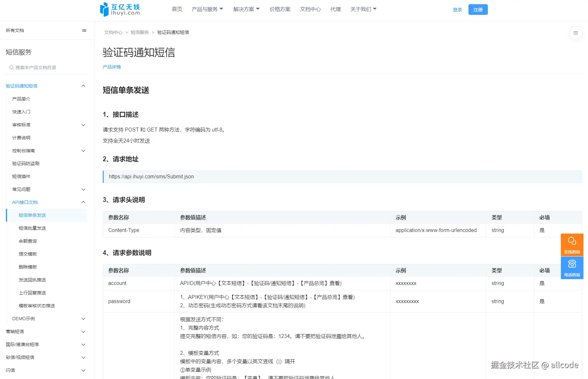588x379 pixels.
Task: Select 上行回复推送 in the sidebar
Action: [32, 293]
